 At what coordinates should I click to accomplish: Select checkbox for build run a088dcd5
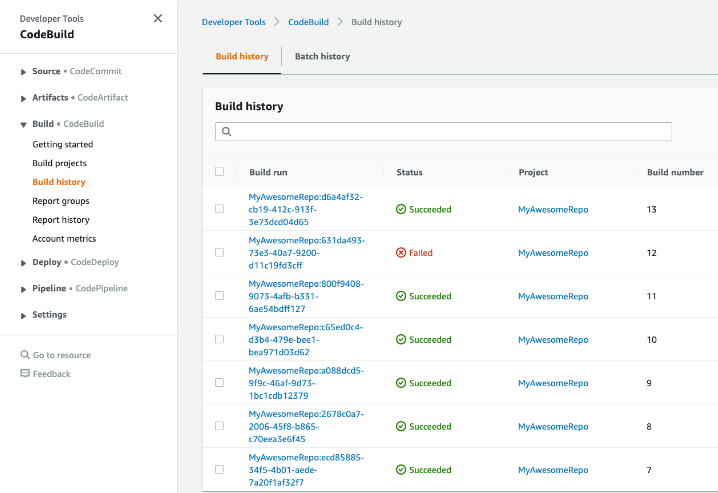pos(219,383)
